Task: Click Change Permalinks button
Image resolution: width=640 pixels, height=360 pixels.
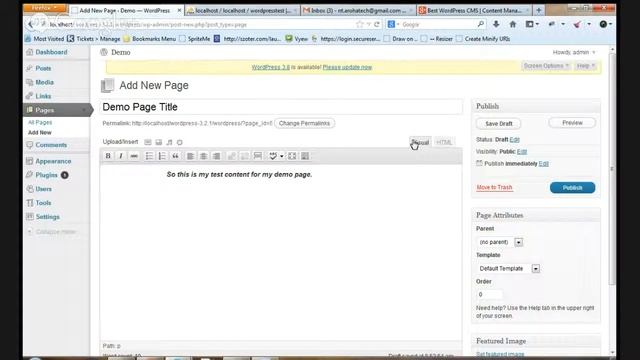Action: (304, 123)
